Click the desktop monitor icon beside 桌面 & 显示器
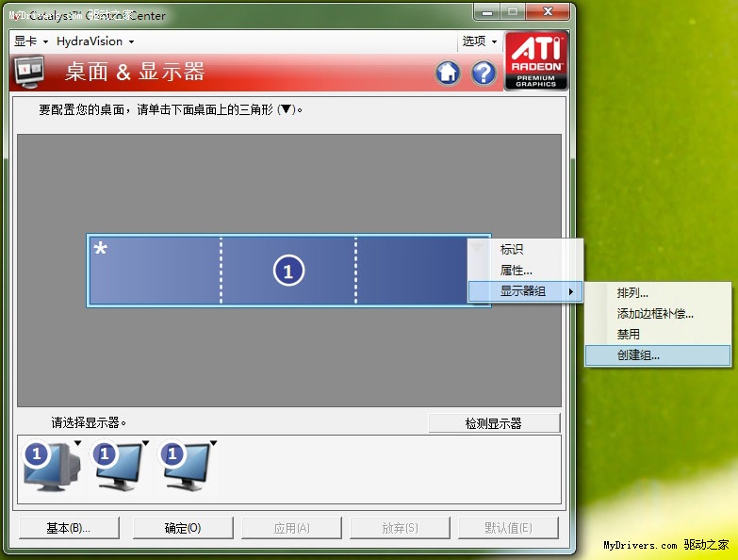 [x=31, y=73]
